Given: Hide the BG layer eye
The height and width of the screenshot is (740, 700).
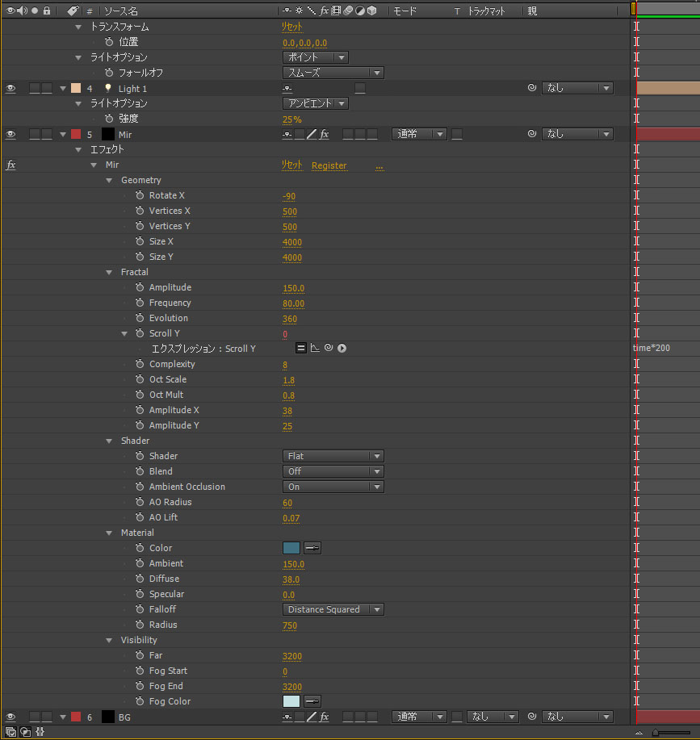Looking at the screenshot, I should click(x=10, y=717).
